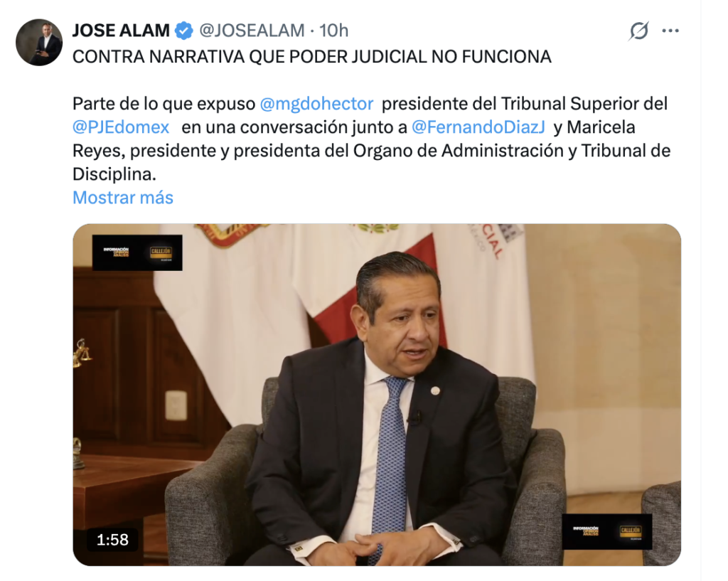Click the @JOSEALAM handle

coord(252,31)
